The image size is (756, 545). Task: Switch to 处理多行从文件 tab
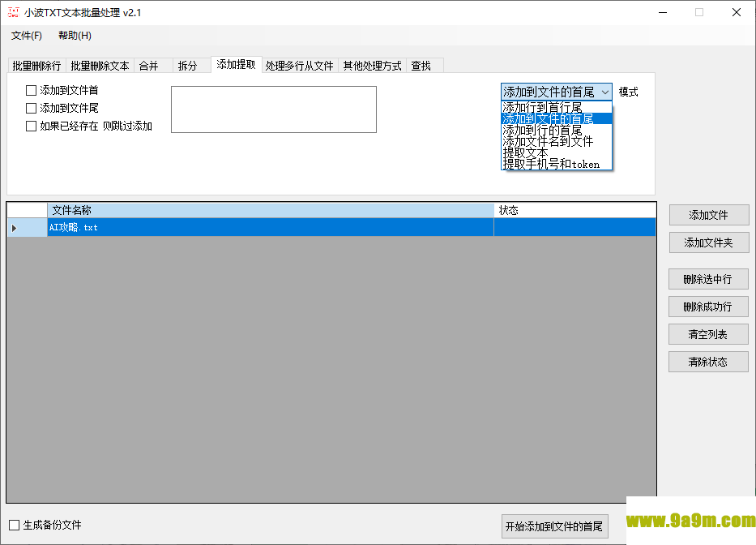tap(300, 66)
